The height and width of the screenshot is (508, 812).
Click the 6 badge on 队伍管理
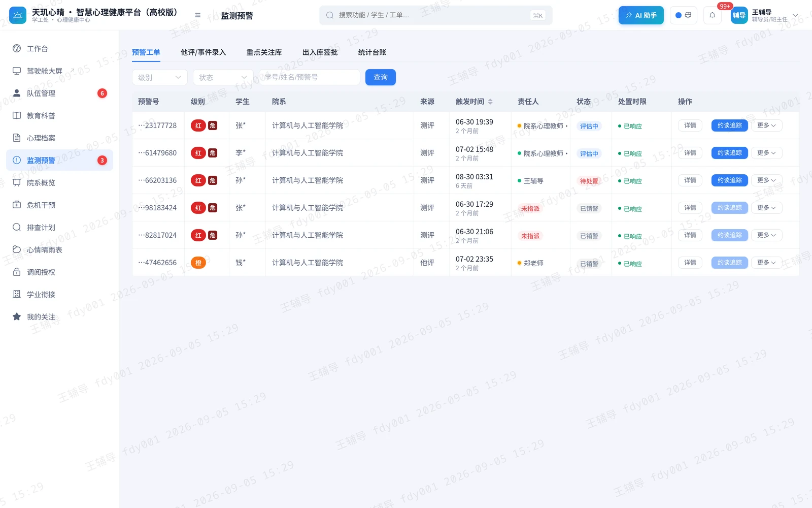[102, 93]
